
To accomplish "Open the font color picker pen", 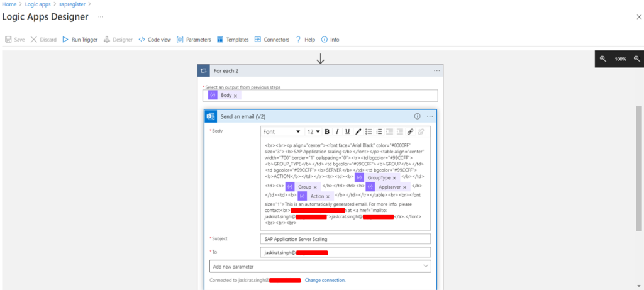I will click(x=358, y=132).
